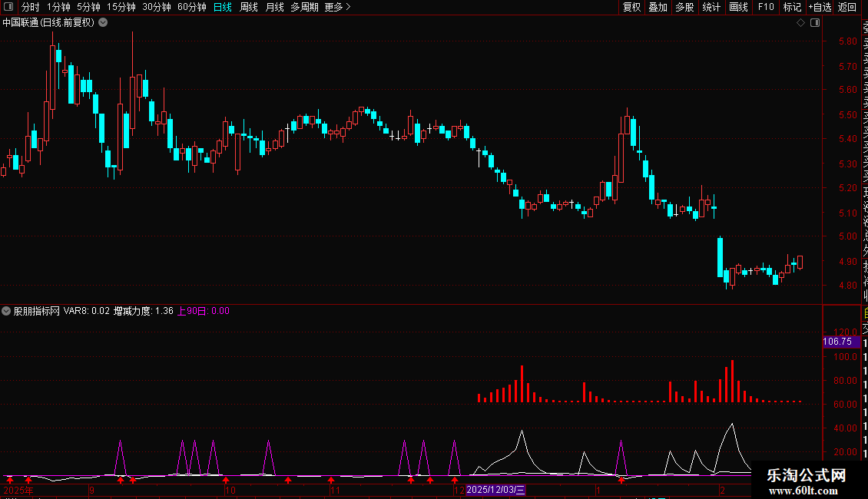
Task: Switch to 月线 monthly chart
Action: click(274, 7)
